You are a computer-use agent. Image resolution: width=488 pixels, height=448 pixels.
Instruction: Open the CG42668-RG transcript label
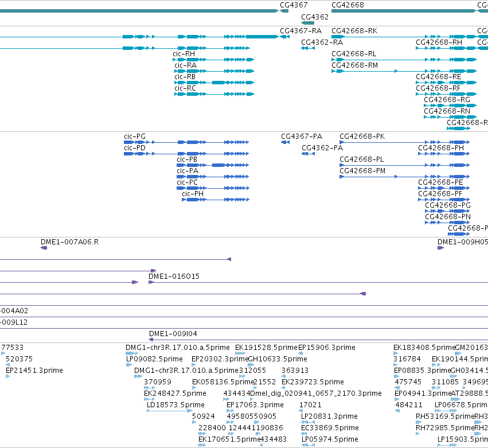(447, 100)
